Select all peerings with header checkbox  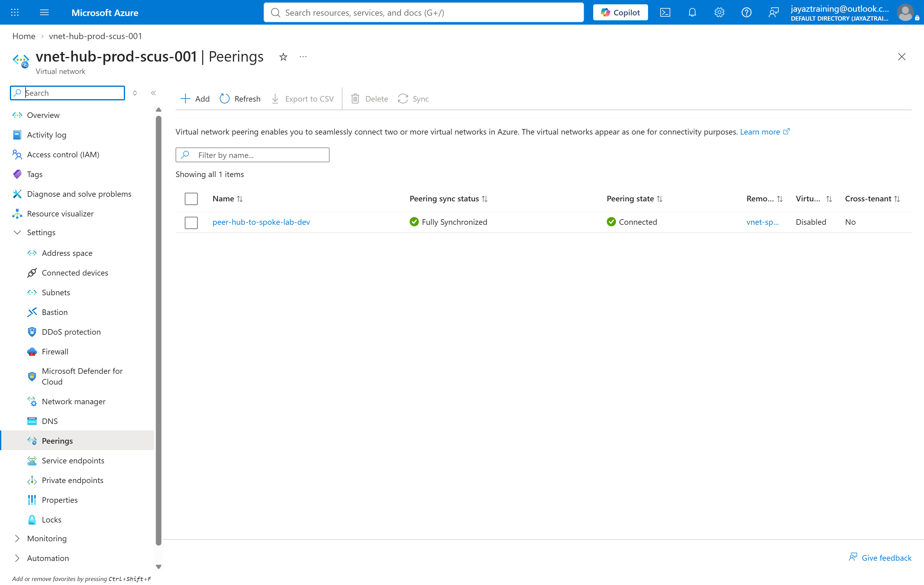191,199
